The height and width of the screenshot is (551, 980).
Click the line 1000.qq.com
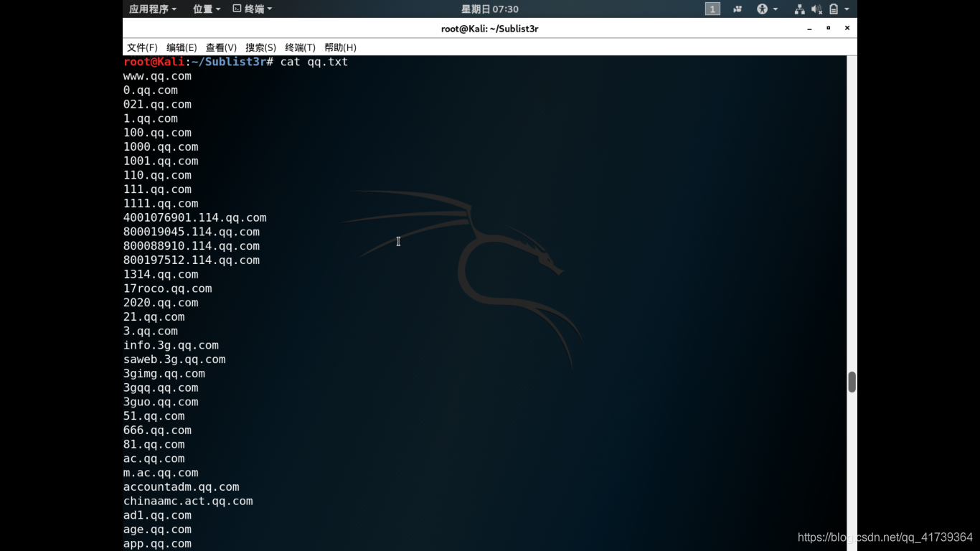(x=161, y=147)
